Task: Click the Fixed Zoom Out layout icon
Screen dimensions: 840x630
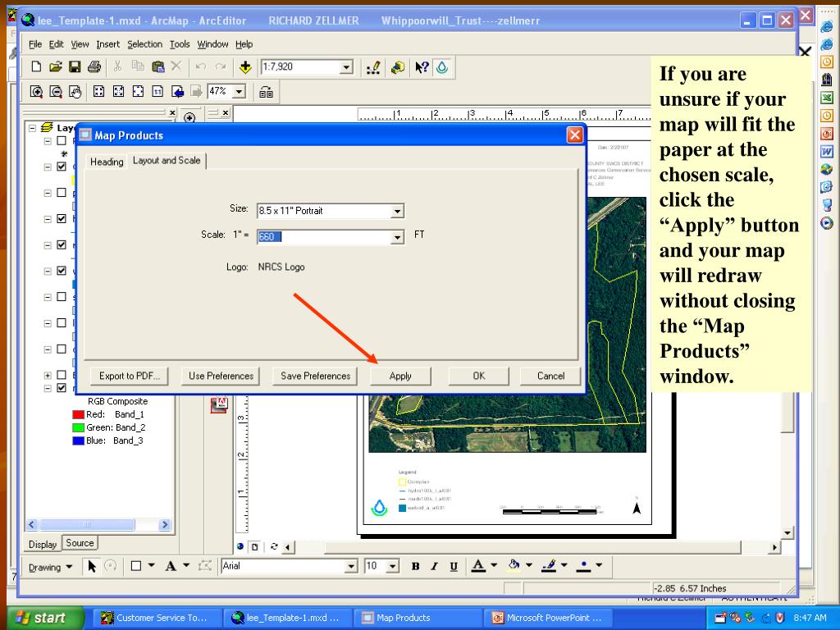Action: click(118, 92)
